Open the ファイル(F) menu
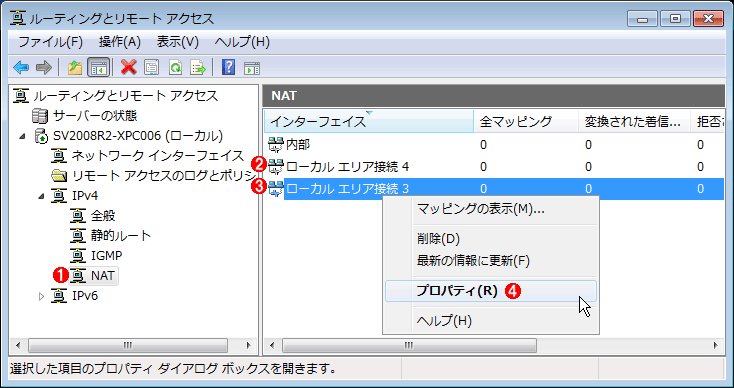This screenshot has height=388, width=734. [x=51, y=42]
